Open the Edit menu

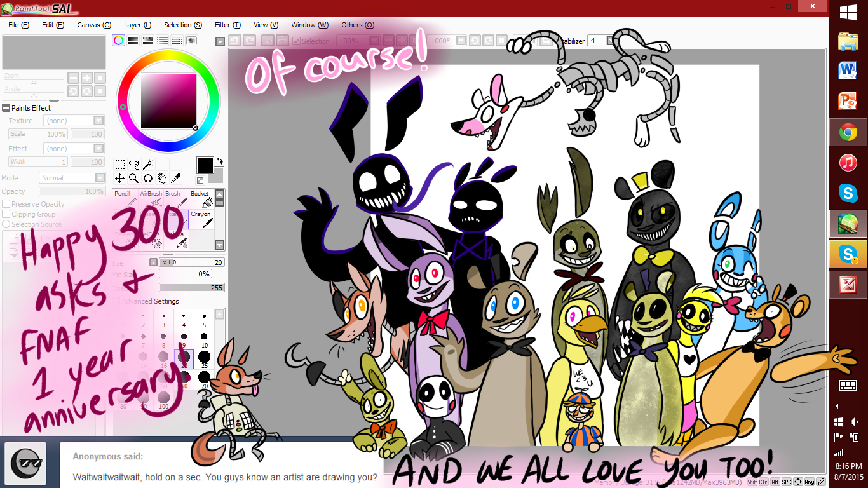[53, 25]
